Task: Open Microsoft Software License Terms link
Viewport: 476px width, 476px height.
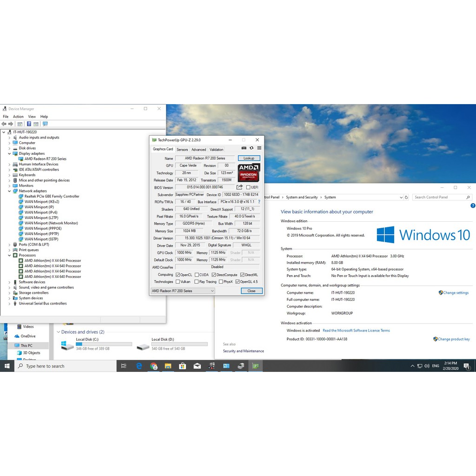Action: pos(356,331)
